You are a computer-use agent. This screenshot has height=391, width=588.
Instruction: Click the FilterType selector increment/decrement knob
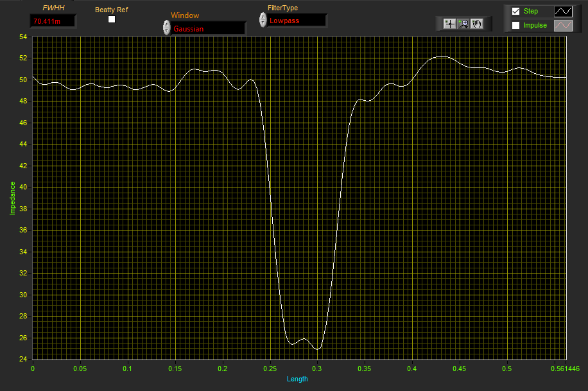263,20
